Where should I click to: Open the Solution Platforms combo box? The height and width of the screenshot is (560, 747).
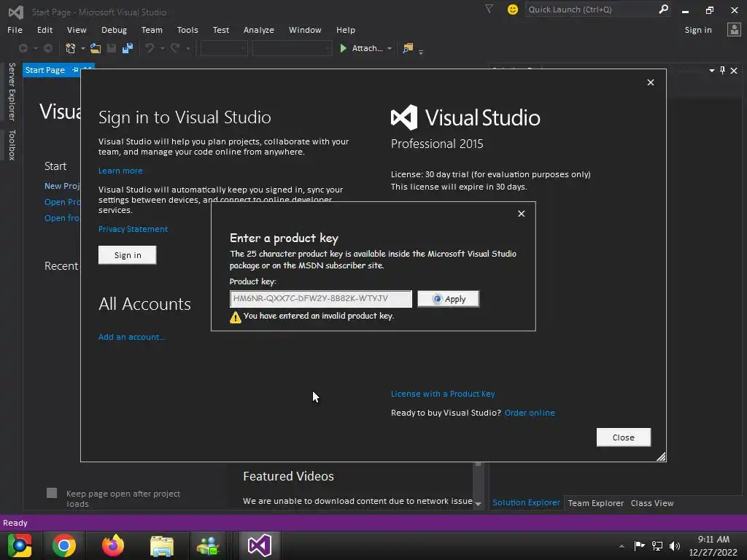click(292, 48)
